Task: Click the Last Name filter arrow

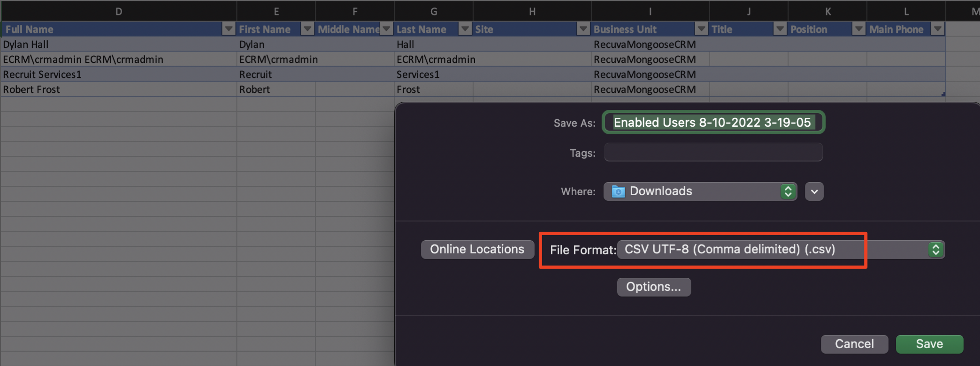Action: coord(465,29)
